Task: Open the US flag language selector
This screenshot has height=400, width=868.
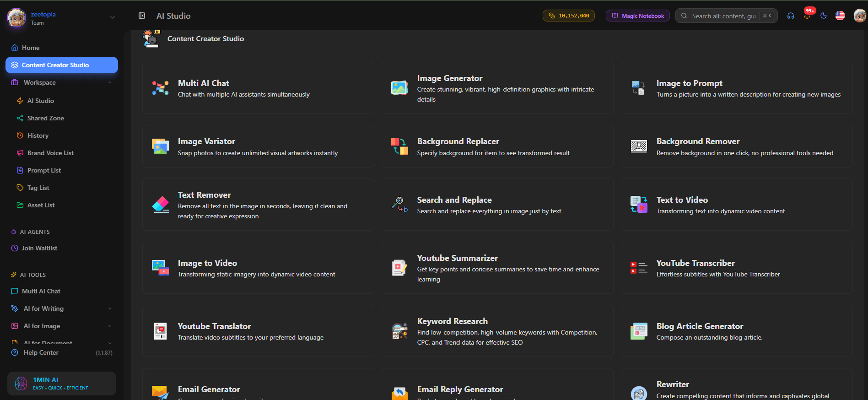Action: [840, 16]
